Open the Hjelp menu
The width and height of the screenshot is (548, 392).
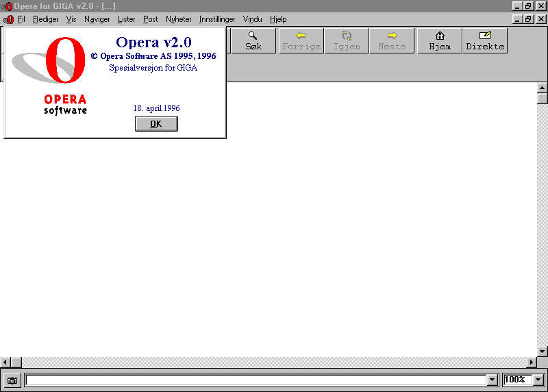click(278, 19)
